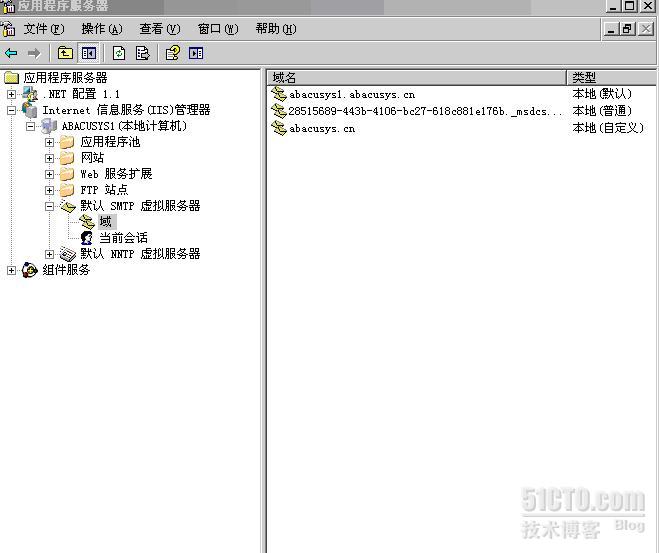
Task: Expand the 默认 NNTP 虚拟服务器 node
Action: (49, 254)
